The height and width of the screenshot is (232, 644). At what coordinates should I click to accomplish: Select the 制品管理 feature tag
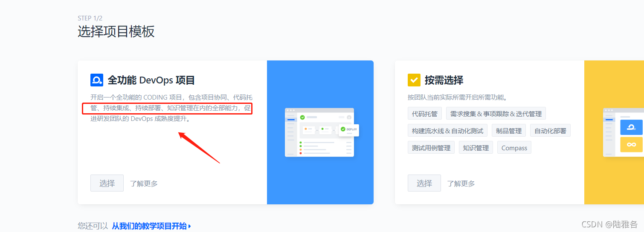509,131
